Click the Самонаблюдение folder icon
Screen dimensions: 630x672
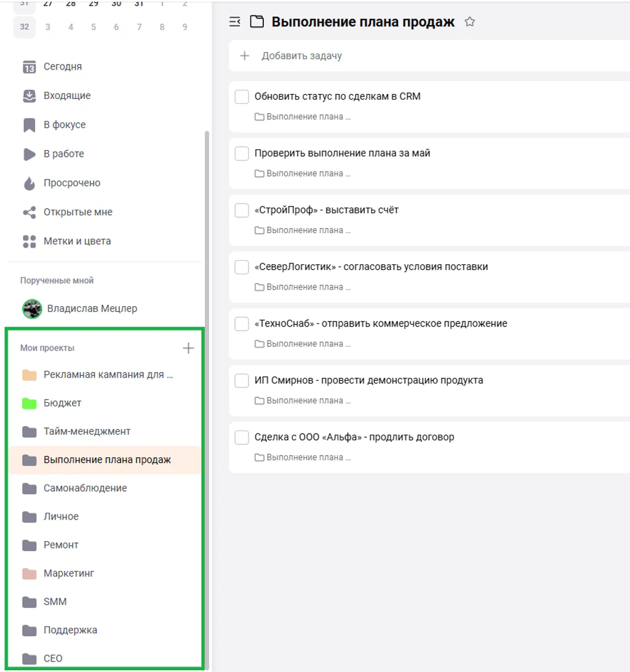pos(29,489)
